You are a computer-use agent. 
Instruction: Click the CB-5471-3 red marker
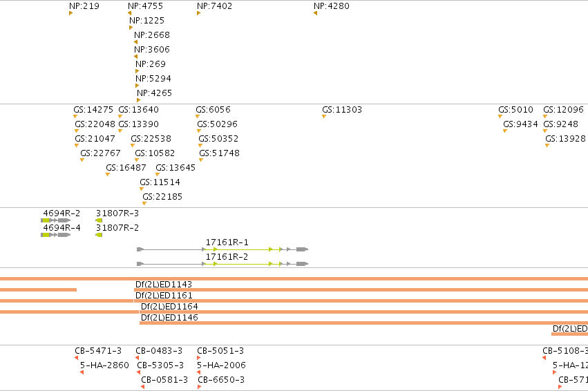pos(77,358)
